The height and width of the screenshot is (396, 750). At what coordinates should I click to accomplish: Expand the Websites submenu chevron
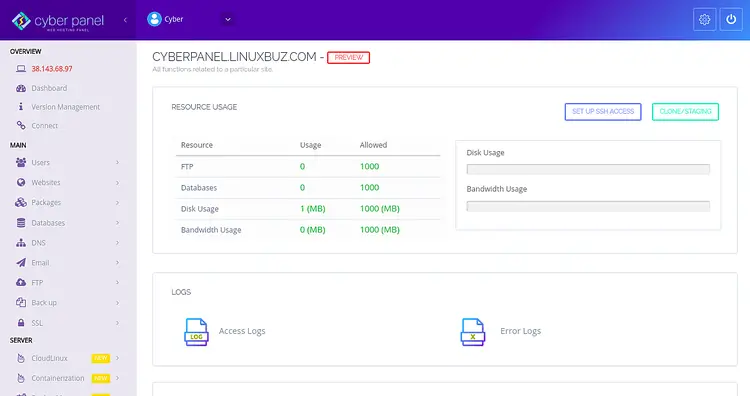[118, 183]
